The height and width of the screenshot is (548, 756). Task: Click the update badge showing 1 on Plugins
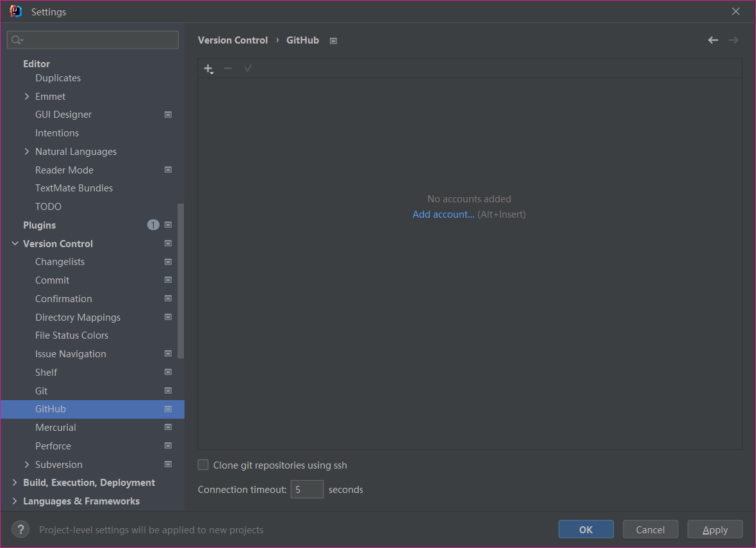153,225
